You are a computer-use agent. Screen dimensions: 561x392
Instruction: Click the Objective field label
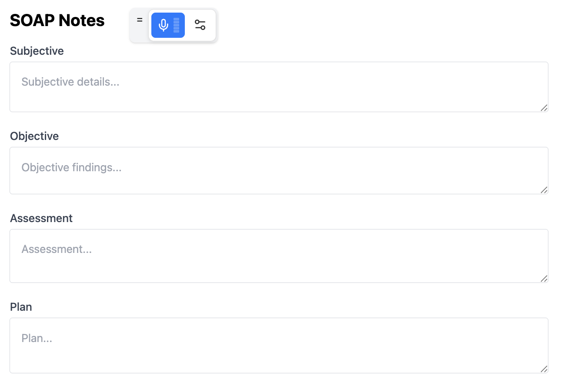click(x=34, y=136)
